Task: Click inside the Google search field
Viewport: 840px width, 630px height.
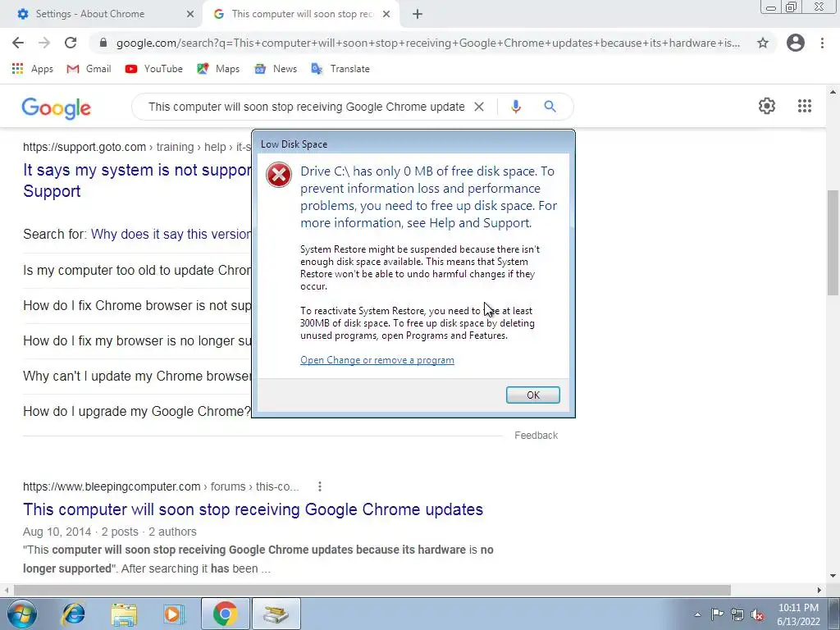Action: pos(307,107)
